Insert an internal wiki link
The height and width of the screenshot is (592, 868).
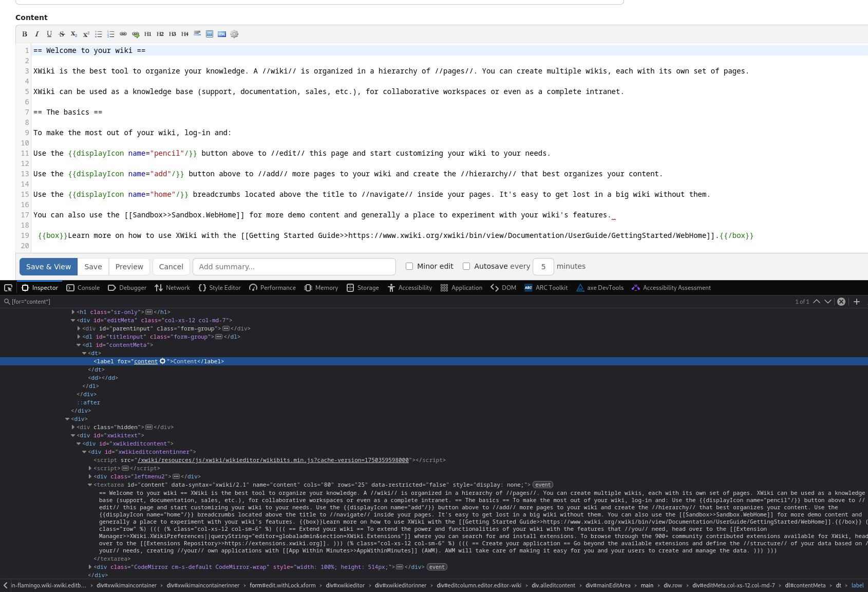pyautogui.click(x=123, y=34)
